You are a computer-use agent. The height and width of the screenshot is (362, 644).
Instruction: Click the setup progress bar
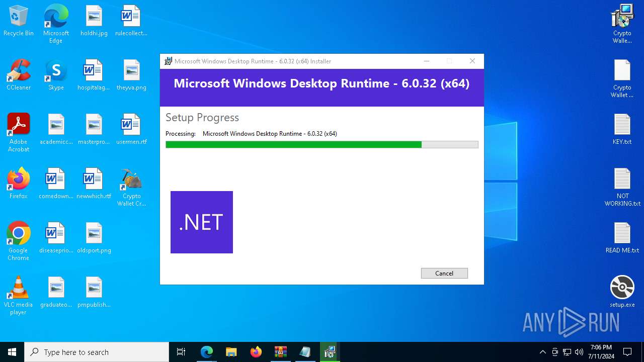[321, 145]
